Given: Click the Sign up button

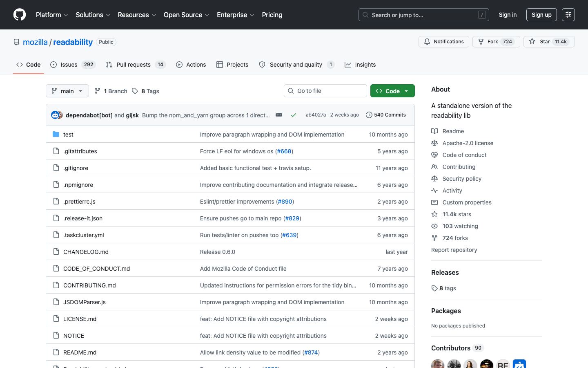Looking at the screenshot, I should click(541, 15).
